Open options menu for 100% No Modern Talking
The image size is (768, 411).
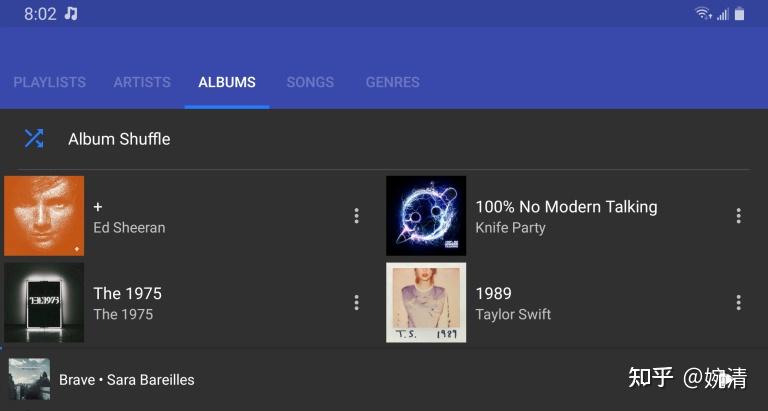(x=738, y=216)
